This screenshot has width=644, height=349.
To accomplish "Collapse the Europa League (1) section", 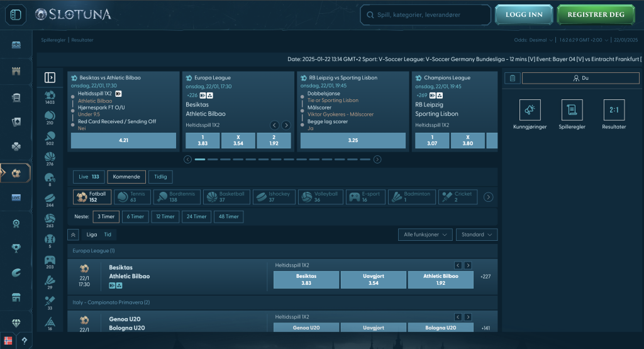I will click(282, 251).
